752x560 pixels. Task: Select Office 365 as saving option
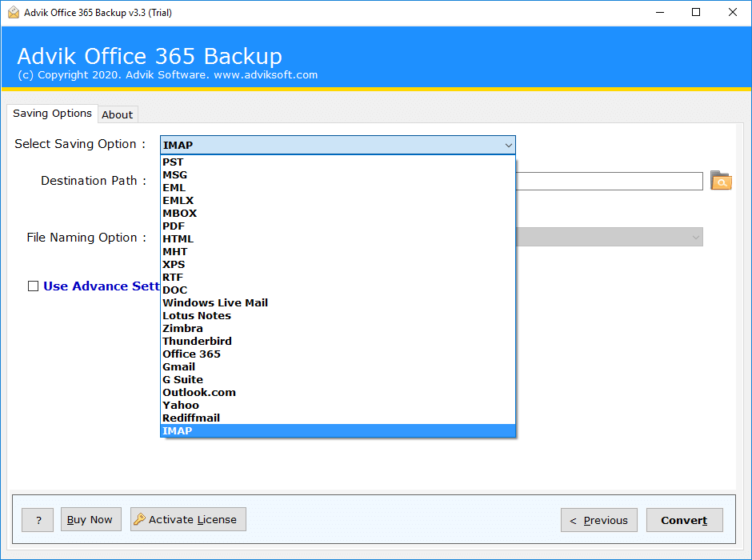point(338,354)
